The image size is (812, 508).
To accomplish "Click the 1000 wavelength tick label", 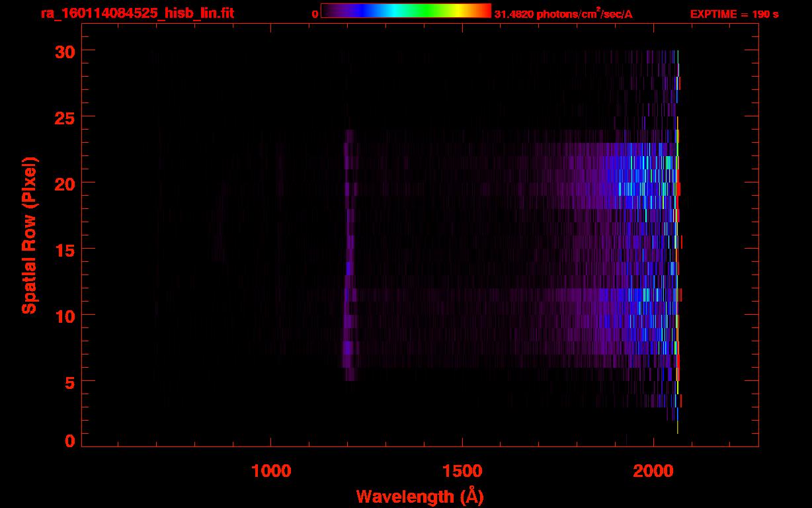I will [x=271, y=471].
